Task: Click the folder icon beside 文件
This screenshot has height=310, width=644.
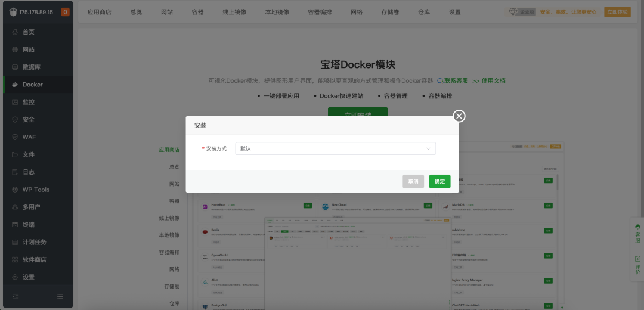Action: coord(15,154)
